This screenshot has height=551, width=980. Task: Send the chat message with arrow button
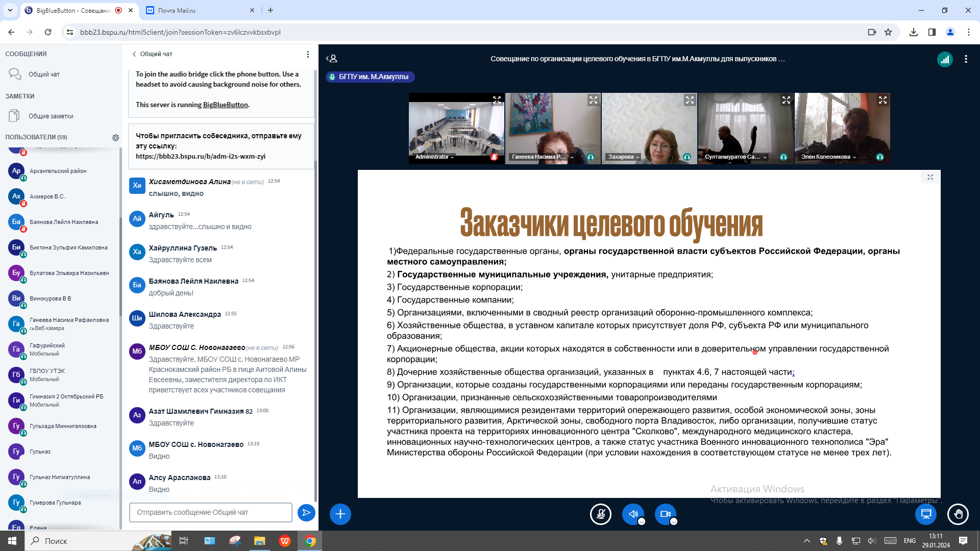coord(306,512)
